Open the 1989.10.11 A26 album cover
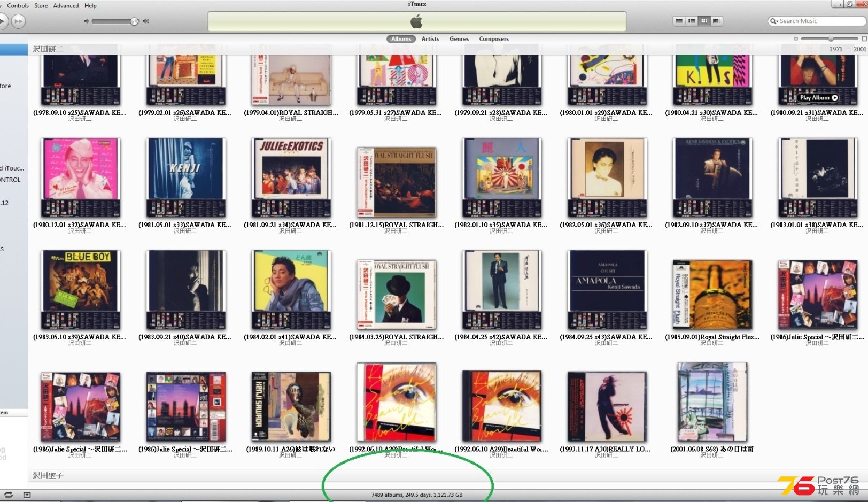 291,407
